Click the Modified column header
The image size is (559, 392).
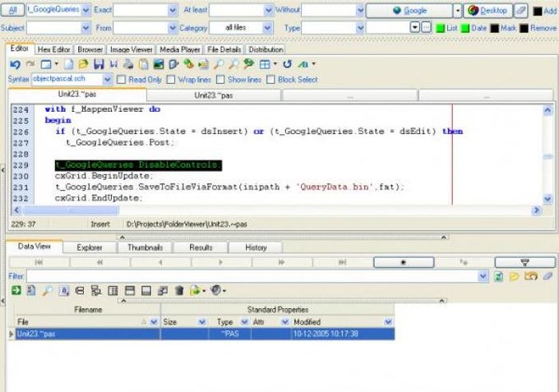343,322
